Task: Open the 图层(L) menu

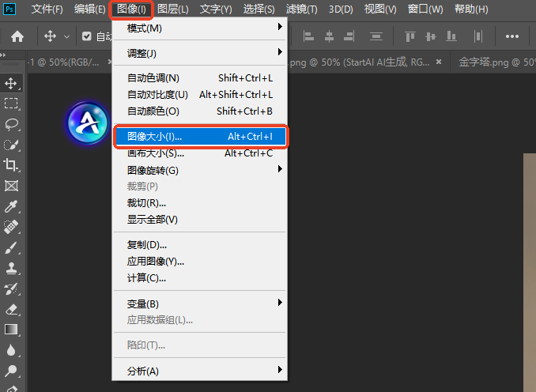Action: click(173, 9)
